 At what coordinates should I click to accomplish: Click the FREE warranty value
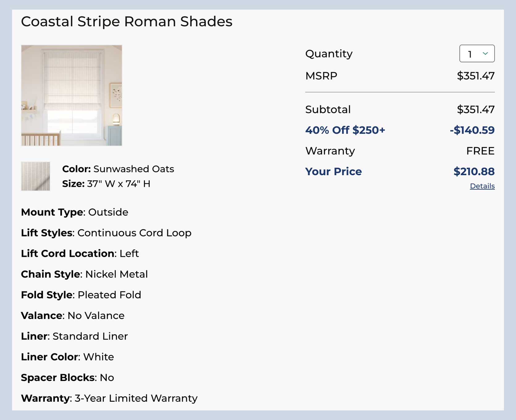[x=480, y=151]
